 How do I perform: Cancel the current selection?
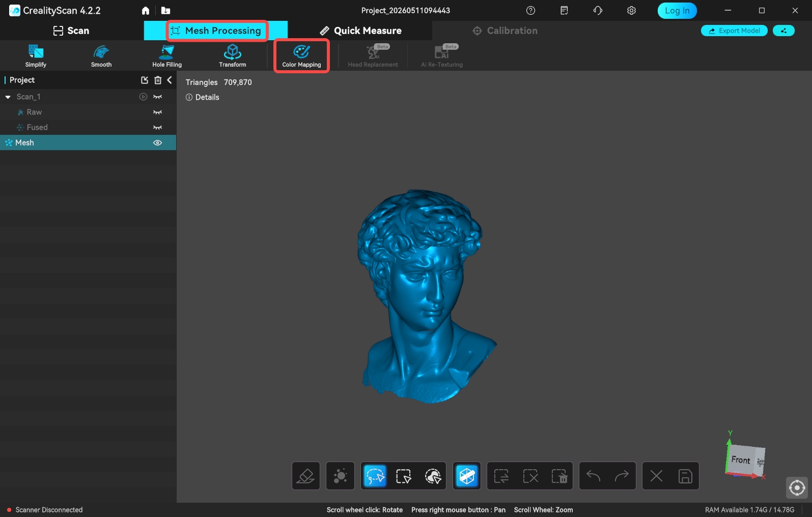click(x=530, y=476)
